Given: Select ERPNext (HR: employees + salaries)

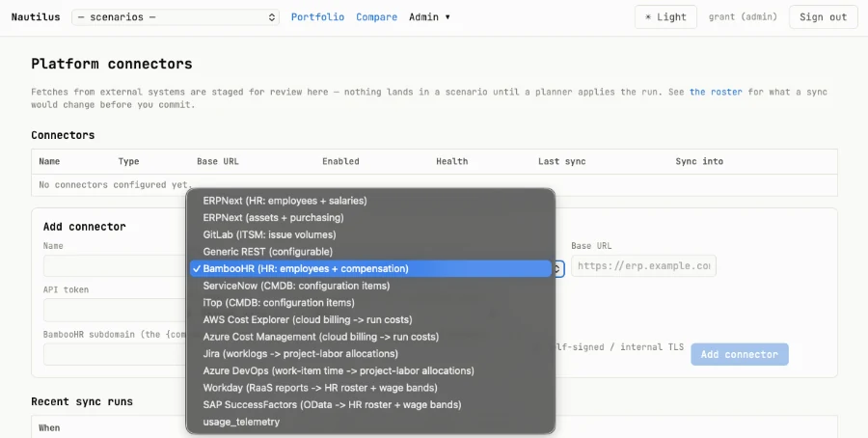Looking at the screenshot, I should (x=370, y=201).
